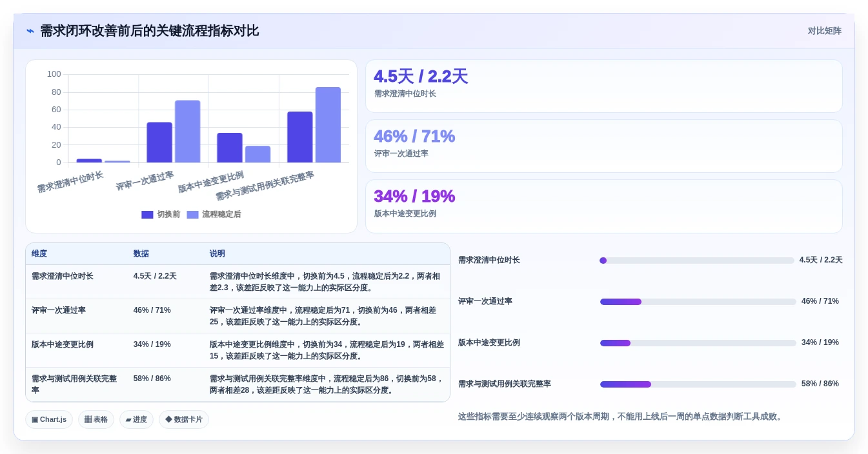
Task: Click the y-axis value 100 on chart
Action: (54, 74)
